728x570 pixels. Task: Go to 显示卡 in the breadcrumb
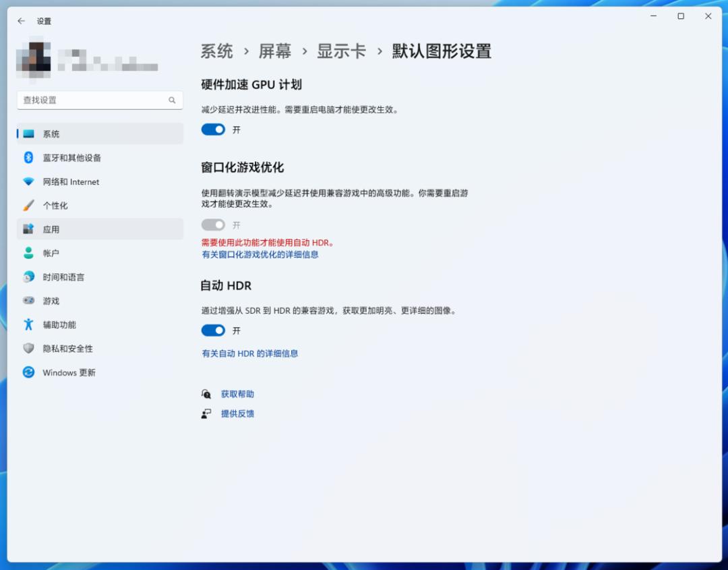tap(341, 51)
